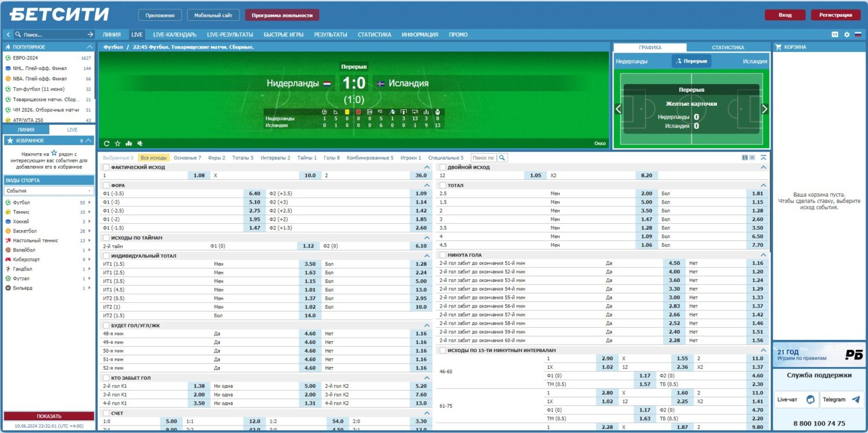Open settings with the gear icon
Image resolution: width=868 pixels, height=433 pixels.
click(847, 35)
